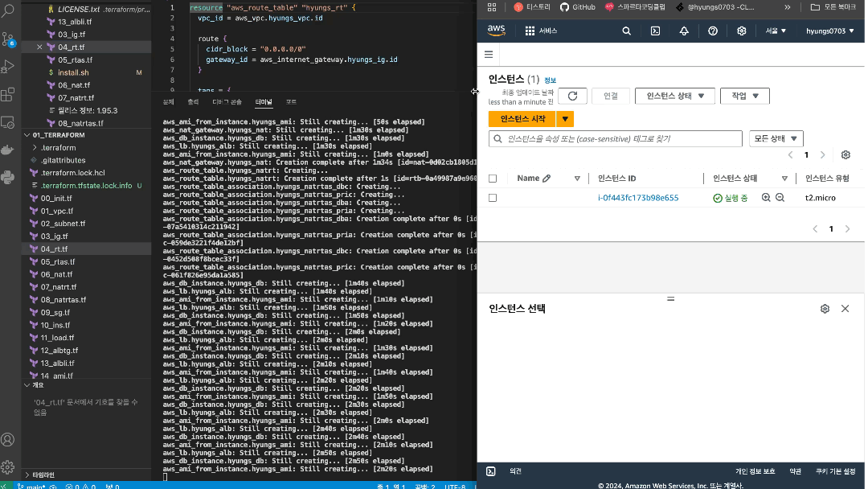
Task: Zoom out on instance status filter
Action: point(780,198)
